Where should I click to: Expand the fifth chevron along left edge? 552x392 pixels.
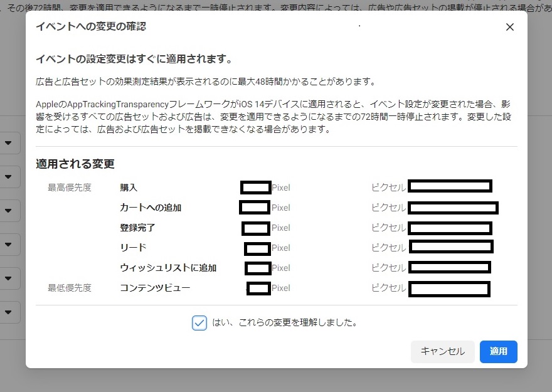coord(9,278)
